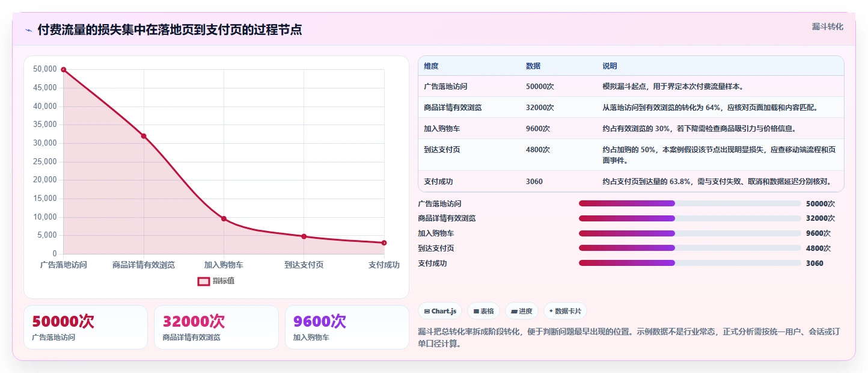The image size is (868, 373).
Task: Click the Chart.js tag chip
Action: pos(440,311)
